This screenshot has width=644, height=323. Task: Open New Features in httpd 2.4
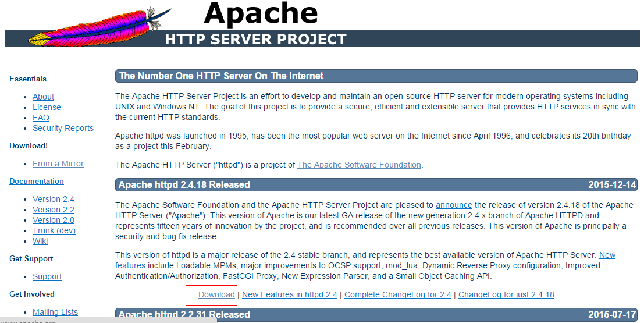click(290, 294)
